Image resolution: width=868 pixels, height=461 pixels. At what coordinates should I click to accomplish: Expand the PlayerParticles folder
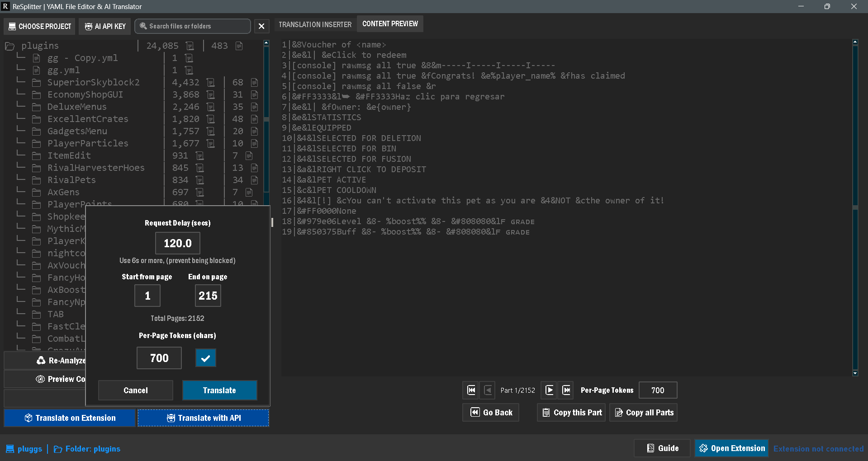tap(88, 143)
